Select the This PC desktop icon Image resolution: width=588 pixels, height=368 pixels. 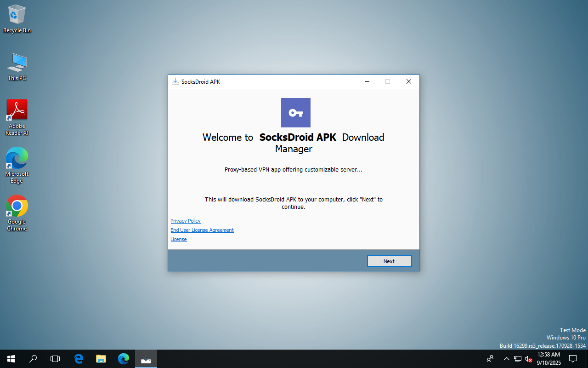click(x=17, y=67)
